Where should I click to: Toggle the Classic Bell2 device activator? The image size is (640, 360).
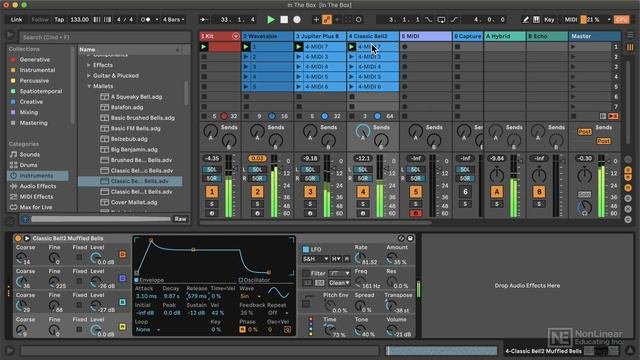click(x=18, y=238)
